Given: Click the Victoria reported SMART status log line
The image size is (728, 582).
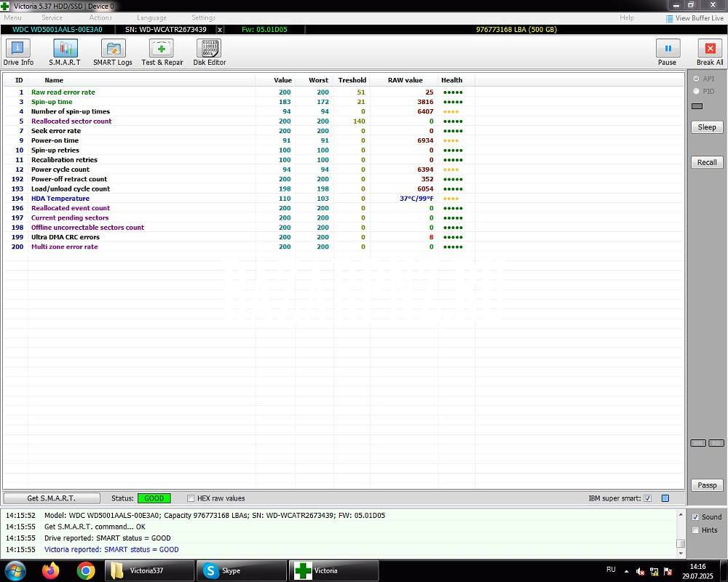Looking at the screenshot, I should pos(111,549).
